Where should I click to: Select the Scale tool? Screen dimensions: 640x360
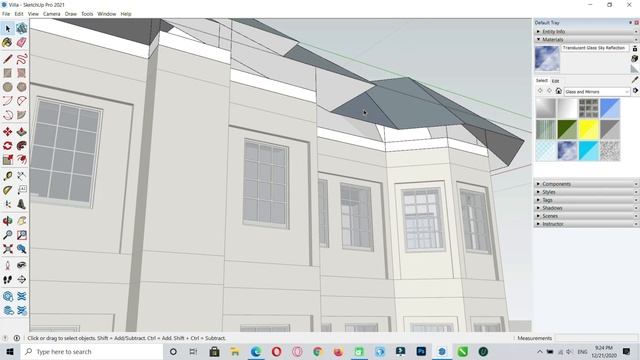(8, 159)
